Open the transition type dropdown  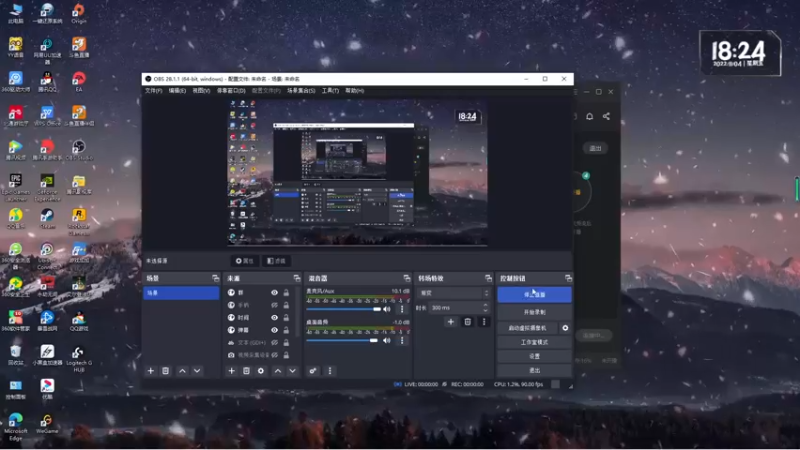tap(454, 293)
